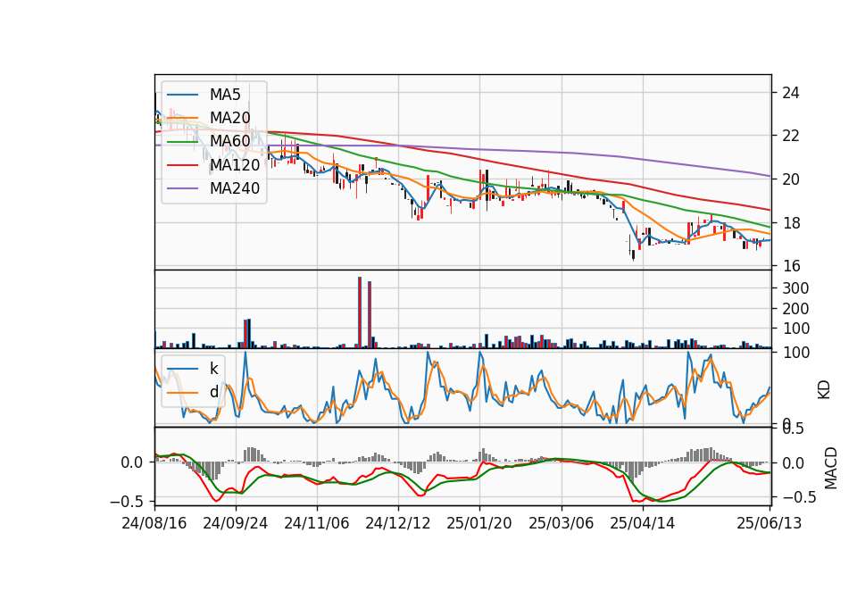The image size is (857, 616).
Task: Click the tallest volume bar in volume panel
Action: (360, 312)
